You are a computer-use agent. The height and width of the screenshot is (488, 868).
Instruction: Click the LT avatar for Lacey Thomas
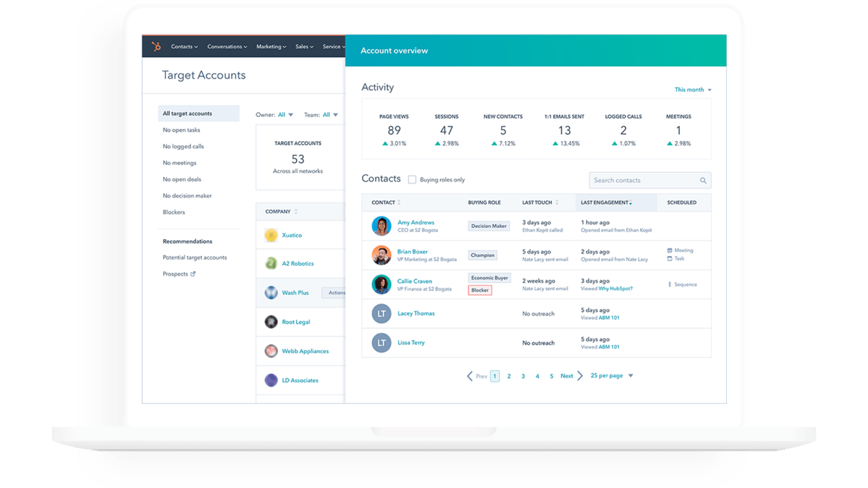(x=381, y=314)
